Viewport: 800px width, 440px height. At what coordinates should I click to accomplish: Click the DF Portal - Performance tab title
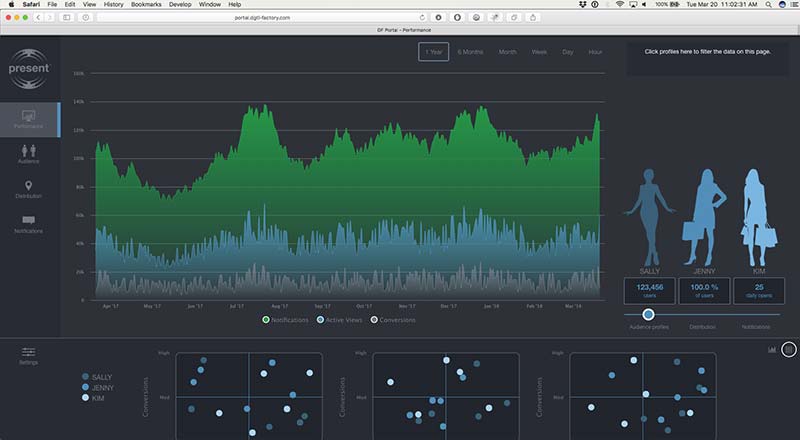click(x=404, y=30)
